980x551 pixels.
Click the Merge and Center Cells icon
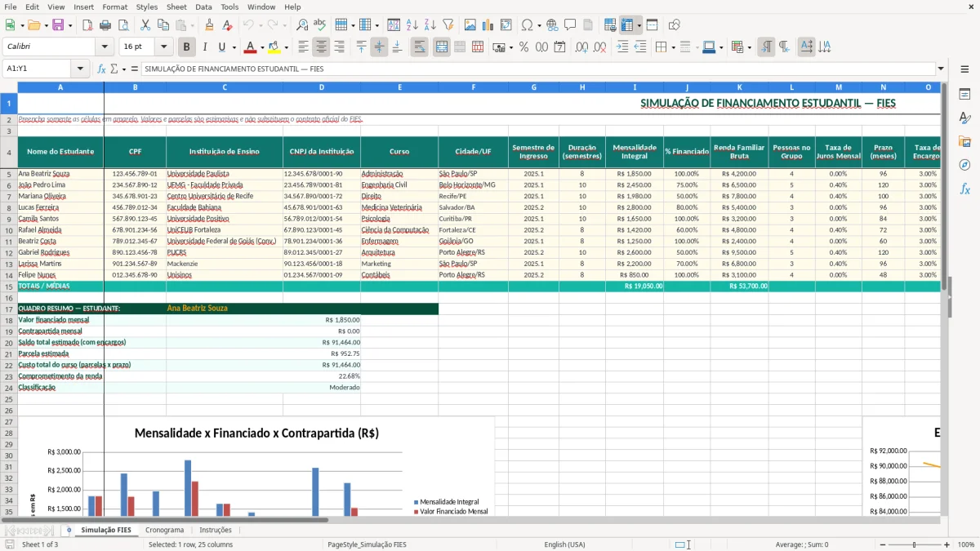pyautogui.click(x=442, y=47)
